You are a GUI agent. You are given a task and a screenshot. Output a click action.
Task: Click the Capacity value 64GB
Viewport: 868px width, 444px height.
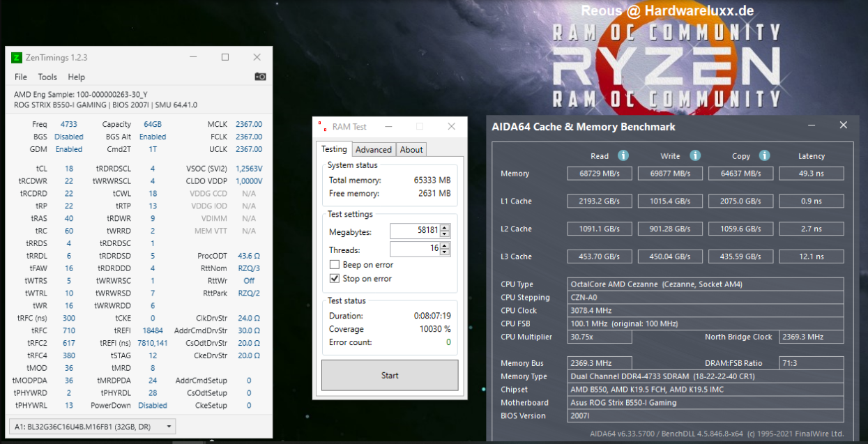pos(153,124)
